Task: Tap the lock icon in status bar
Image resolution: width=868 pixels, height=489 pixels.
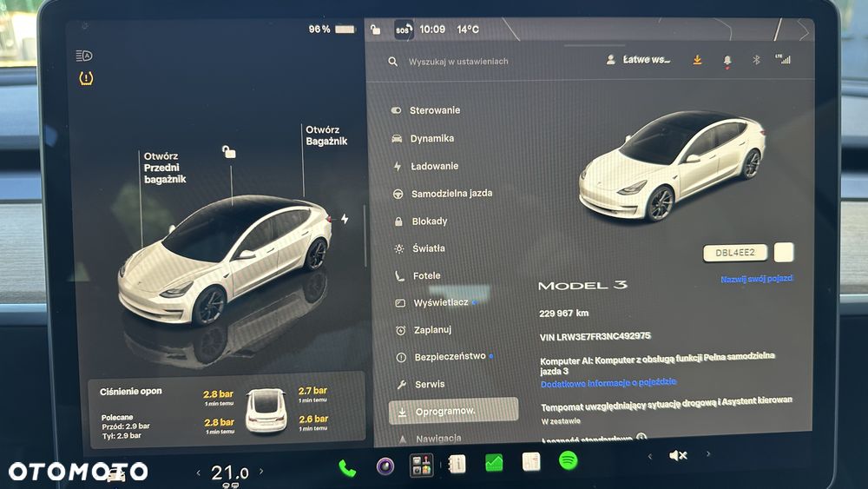Action: [375, 30]
